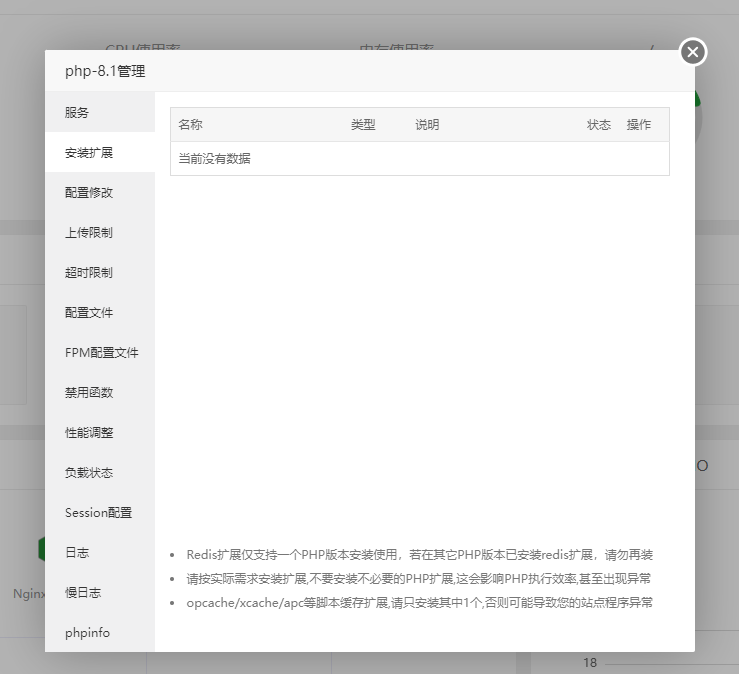Click the 操作 column header
739x674 pixels.
click(639, 124)
